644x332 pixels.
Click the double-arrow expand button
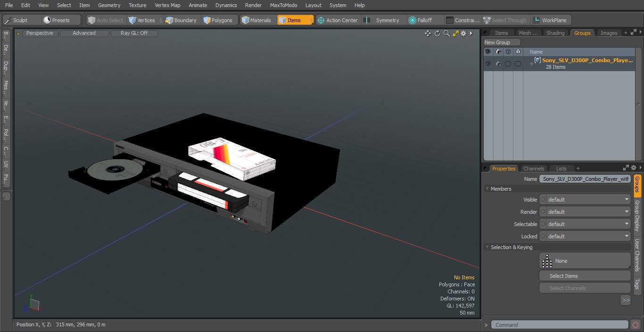click(626, 300)
